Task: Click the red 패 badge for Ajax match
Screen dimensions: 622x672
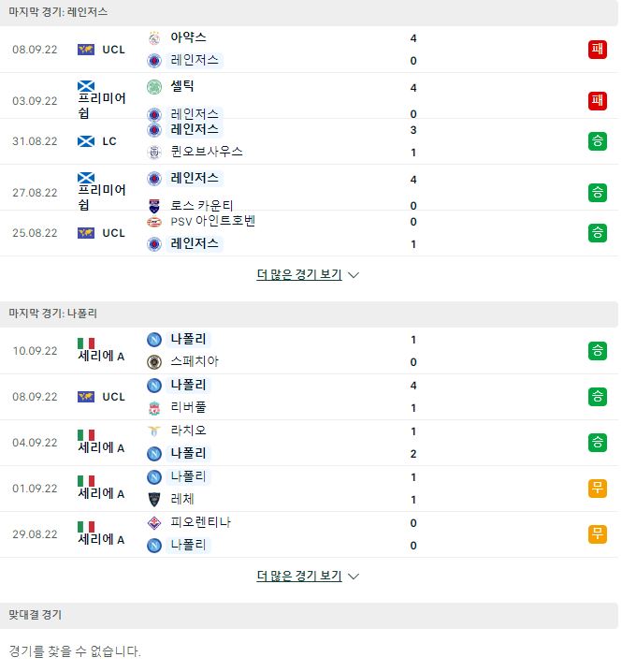Action: point(598,50)
